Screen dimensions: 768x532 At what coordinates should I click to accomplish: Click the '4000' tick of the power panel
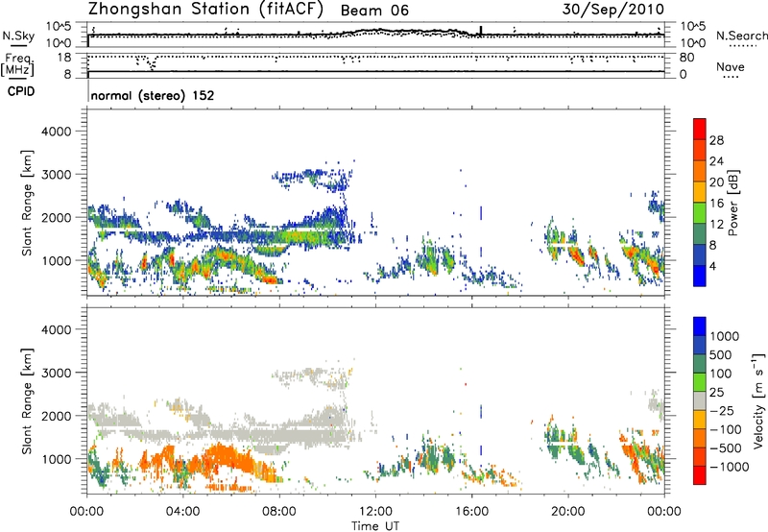pyautogui.click(x=57, y=132)
